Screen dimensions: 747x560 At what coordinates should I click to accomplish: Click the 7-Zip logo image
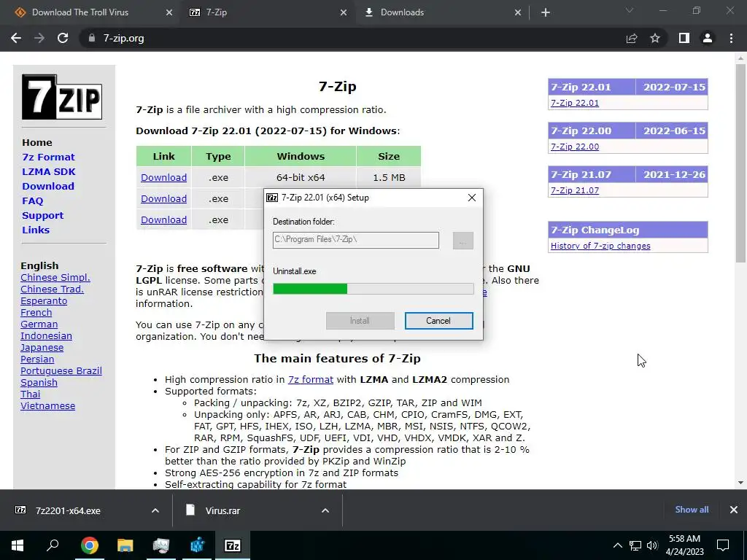pyautogui.click(x=62, y=97)
